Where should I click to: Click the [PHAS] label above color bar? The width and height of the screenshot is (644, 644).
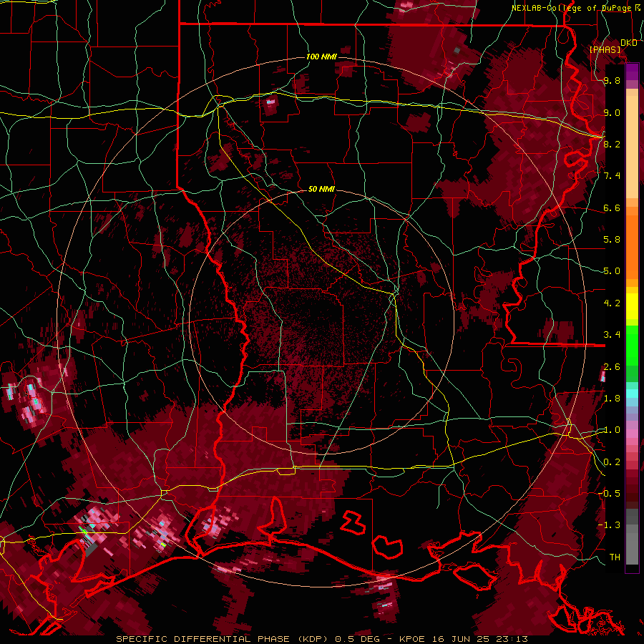pos(605,49)
